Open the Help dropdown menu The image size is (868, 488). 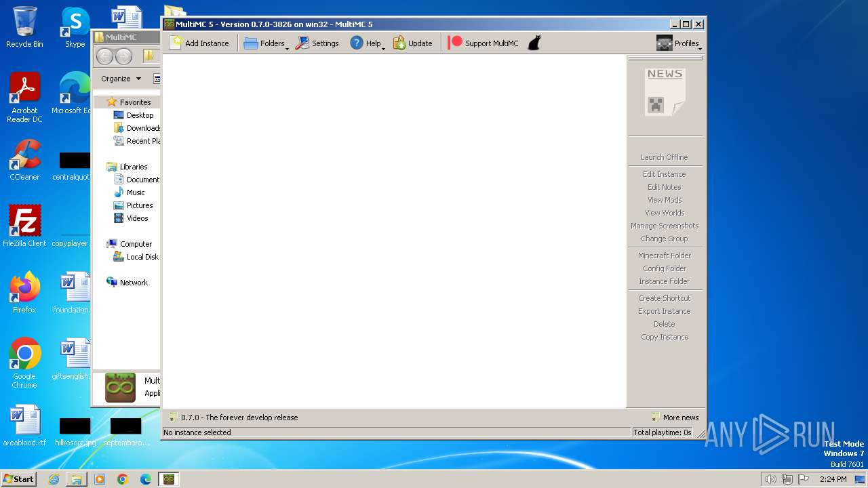click(x=367, y=43)
